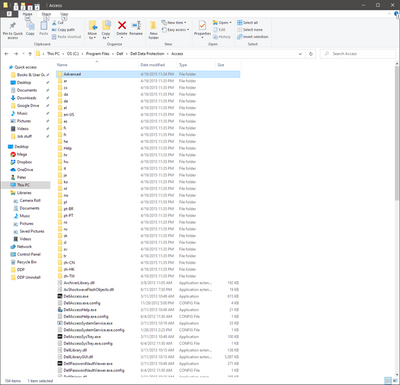
Task: Sort by the Name column header
Action: tap(97, 65)
